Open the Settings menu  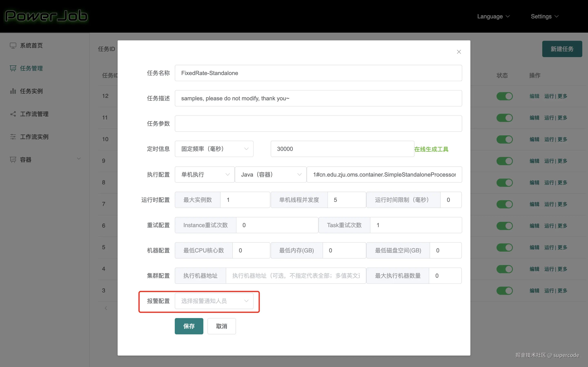(x=544, y=16)
